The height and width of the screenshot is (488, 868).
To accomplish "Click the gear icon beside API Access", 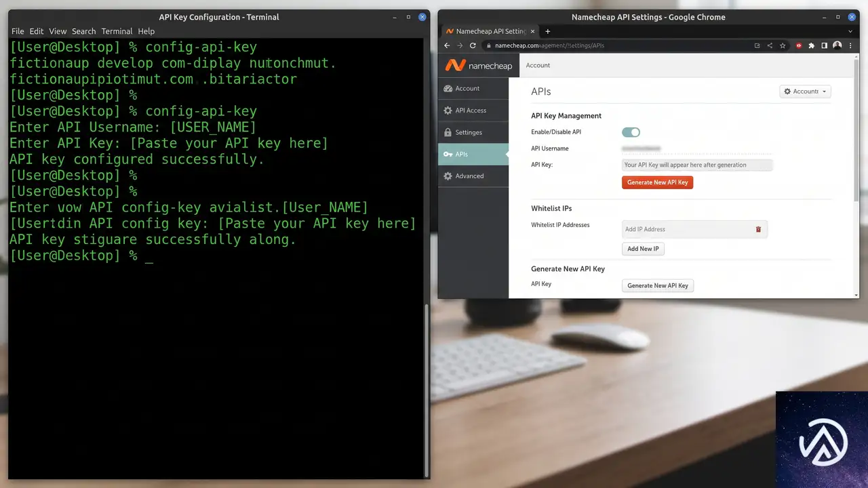I will tap(448, 110).
